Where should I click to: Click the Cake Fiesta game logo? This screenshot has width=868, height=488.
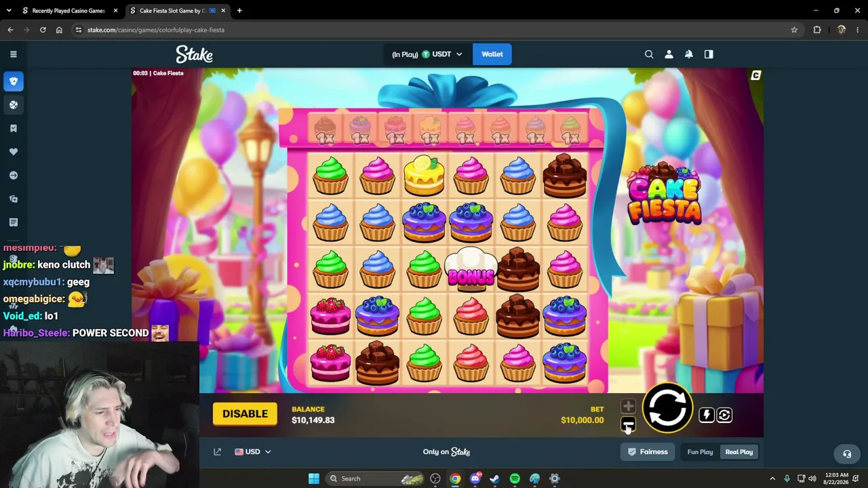click(665, 195)
